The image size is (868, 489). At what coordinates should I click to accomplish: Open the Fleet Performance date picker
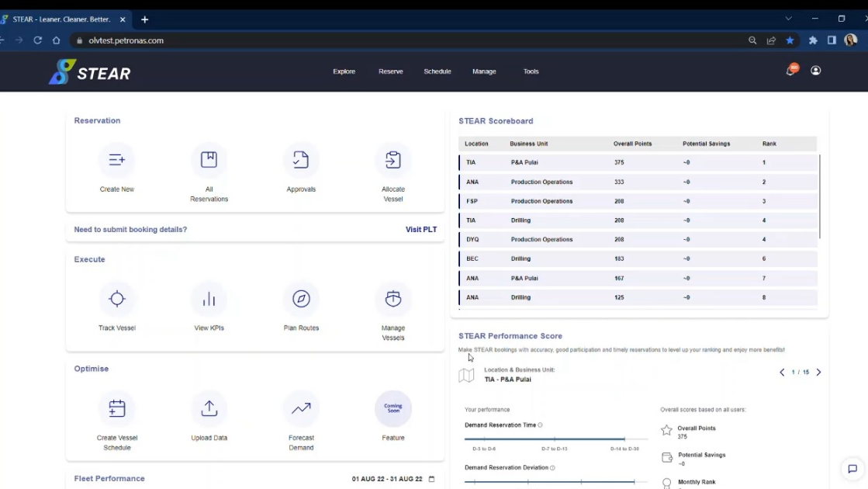tap(431, 479)
